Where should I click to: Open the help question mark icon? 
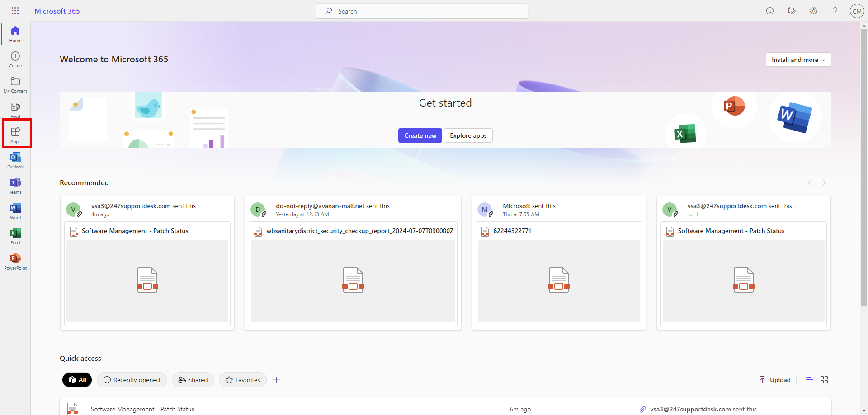pyautogui.click(x=835, y=11)
